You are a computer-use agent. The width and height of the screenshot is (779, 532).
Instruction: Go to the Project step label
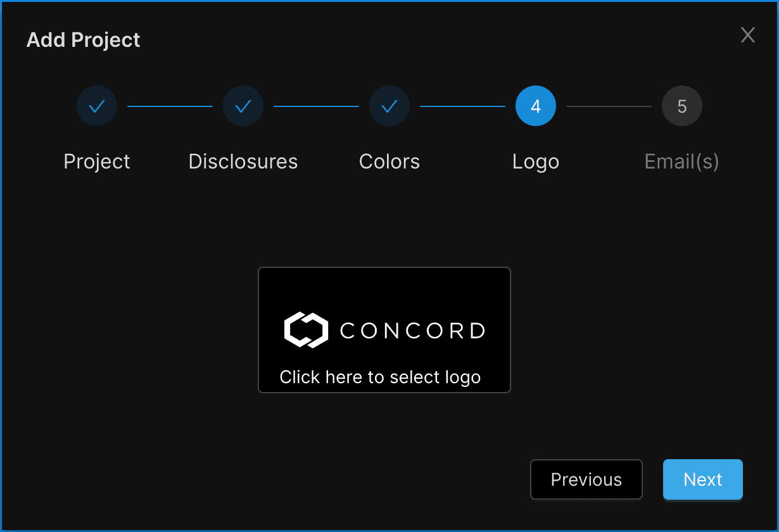pos(97,161)
